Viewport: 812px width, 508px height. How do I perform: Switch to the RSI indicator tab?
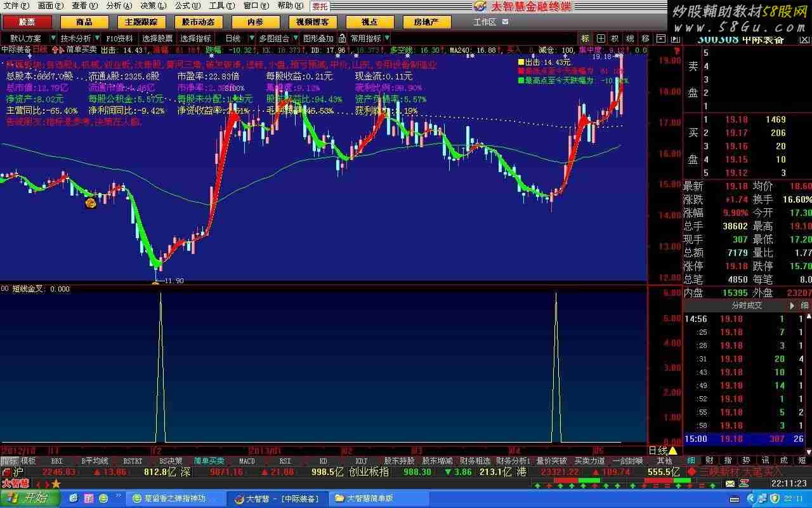coord(285,461)
